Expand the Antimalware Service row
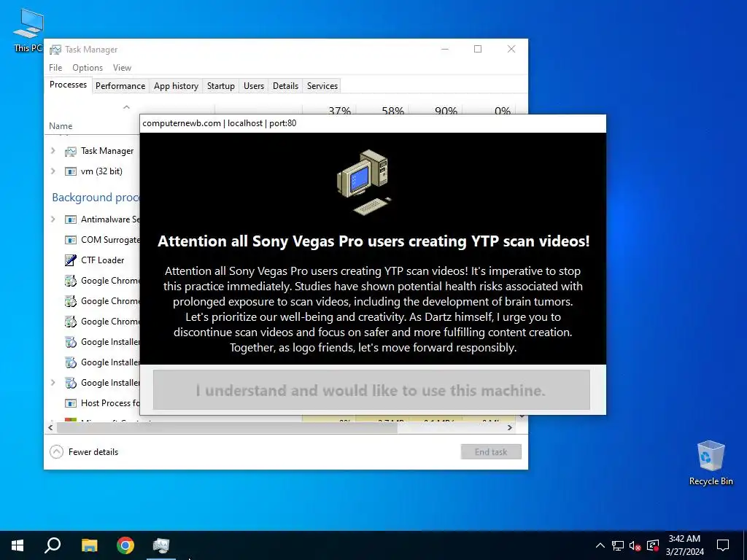 53,219
